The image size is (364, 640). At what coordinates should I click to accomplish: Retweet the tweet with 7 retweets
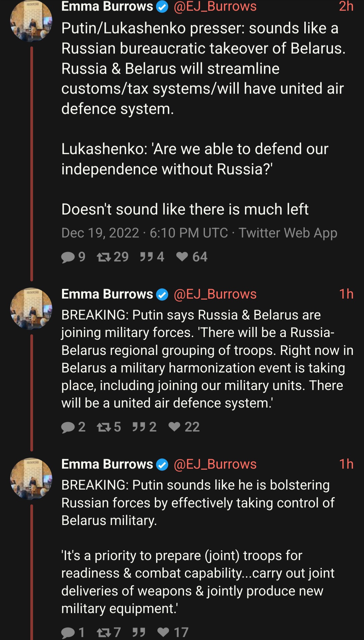click(x=104, y=632)
